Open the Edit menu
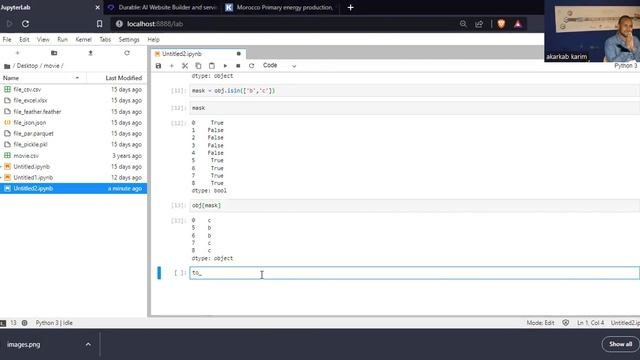The image size is (640, 360). point(24,40)
